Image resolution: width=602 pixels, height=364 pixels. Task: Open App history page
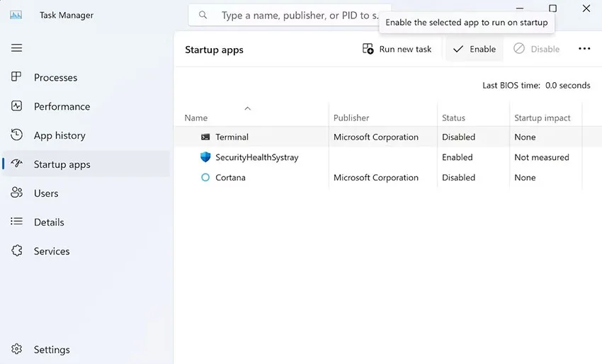86,135
